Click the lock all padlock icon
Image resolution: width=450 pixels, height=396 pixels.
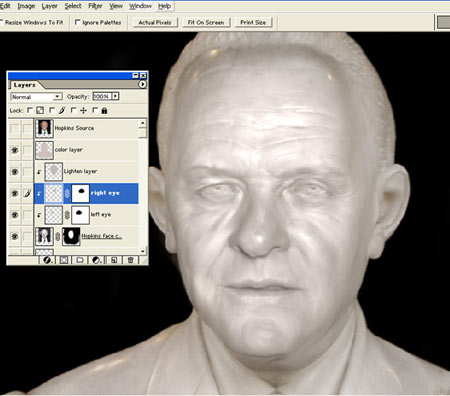click(x=104, y=110)
